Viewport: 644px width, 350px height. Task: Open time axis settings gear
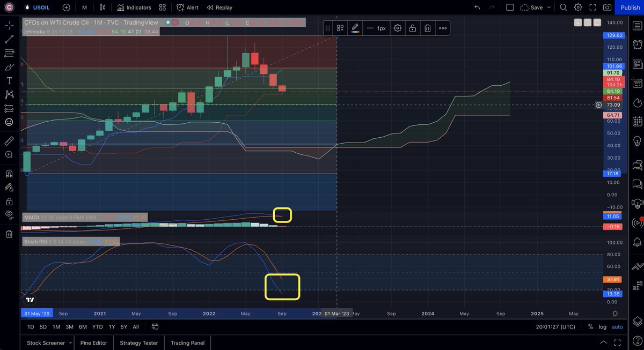click(615, 314)
